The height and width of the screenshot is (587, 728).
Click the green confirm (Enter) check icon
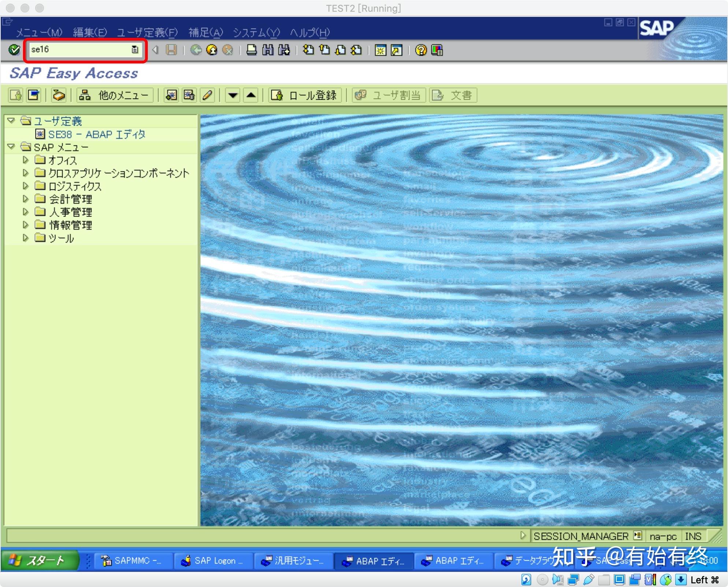pos(14,50)
